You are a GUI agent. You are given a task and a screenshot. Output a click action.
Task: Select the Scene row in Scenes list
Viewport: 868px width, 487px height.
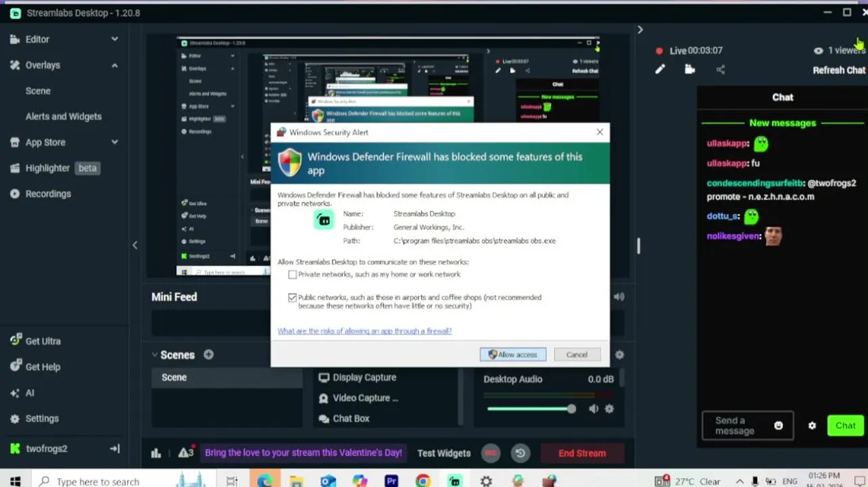pos(226,377)
